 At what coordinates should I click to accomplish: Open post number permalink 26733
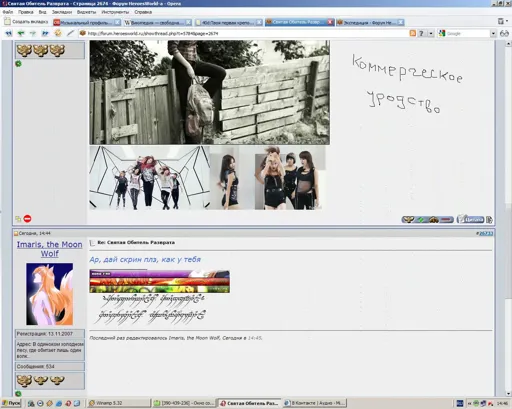[486, 233]
